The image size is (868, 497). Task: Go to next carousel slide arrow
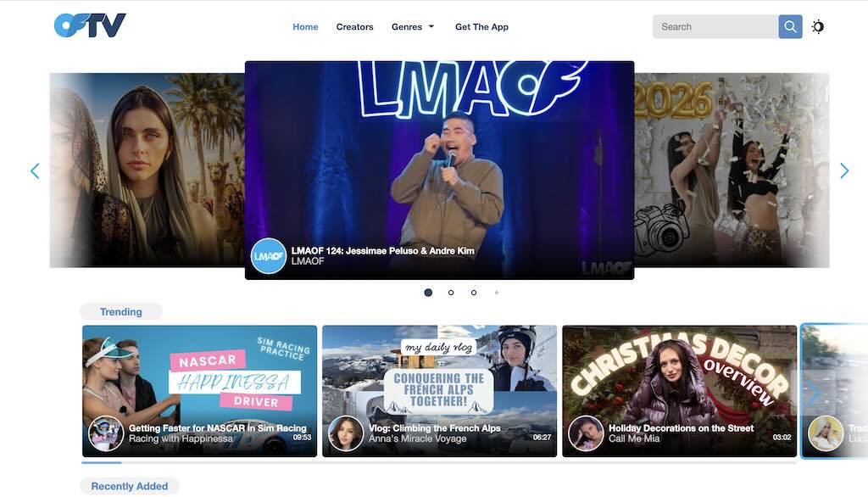click(x=844, y=171)
